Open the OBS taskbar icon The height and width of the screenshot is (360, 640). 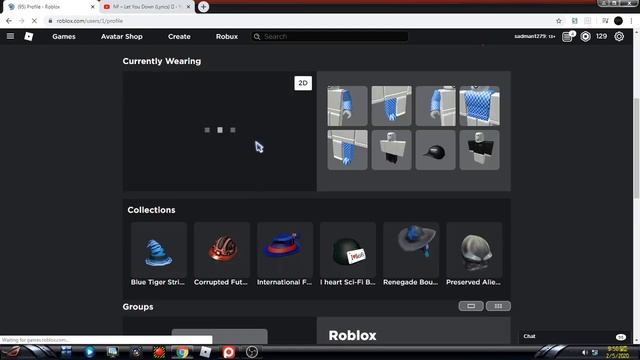(x=252, y=352)
